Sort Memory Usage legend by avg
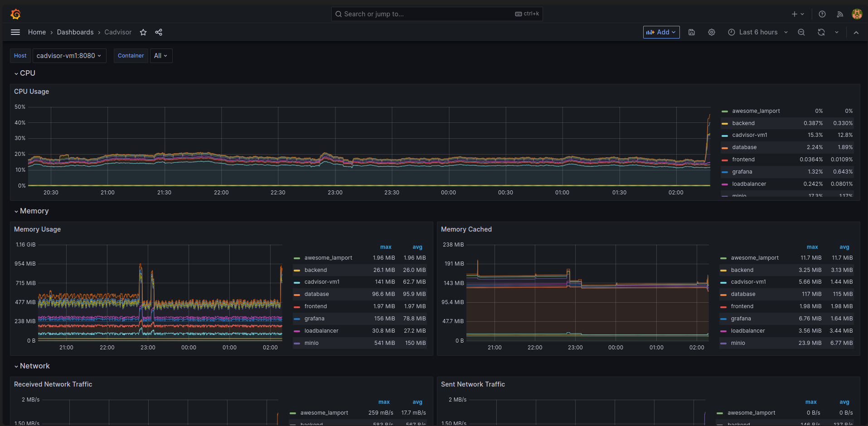868x426 pixels. 417,247
